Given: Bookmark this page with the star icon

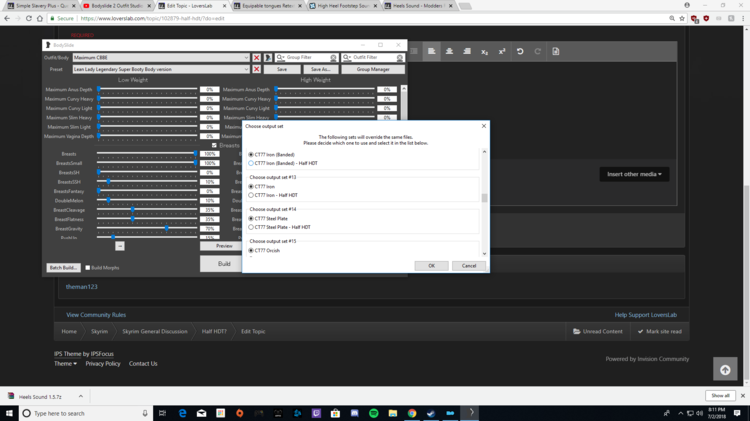Looking at the screenshot, I should 682,18.
